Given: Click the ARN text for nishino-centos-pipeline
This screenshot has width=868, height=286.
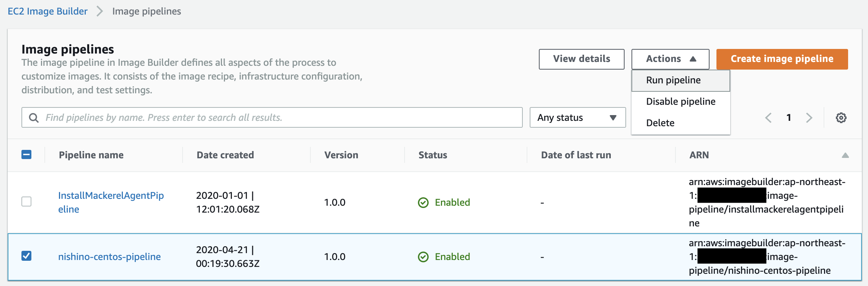Looking at the screenshot, I should 767,257.
